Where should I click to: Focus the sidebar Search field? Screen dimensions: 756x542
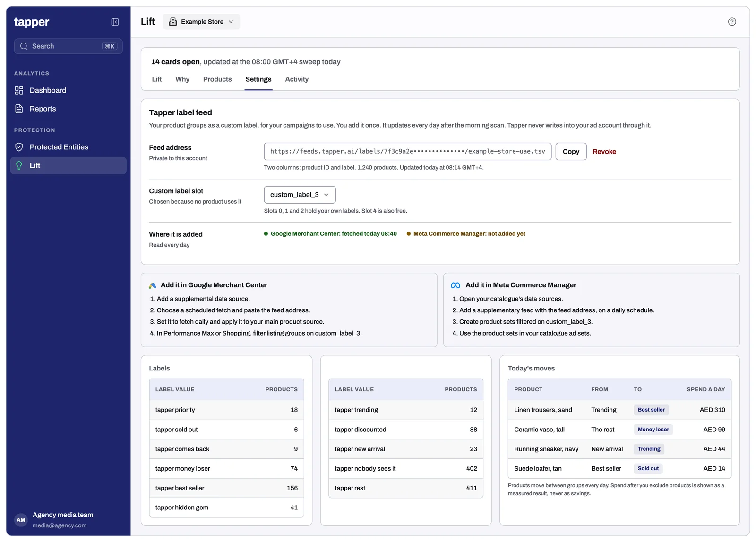pos(69,46)
